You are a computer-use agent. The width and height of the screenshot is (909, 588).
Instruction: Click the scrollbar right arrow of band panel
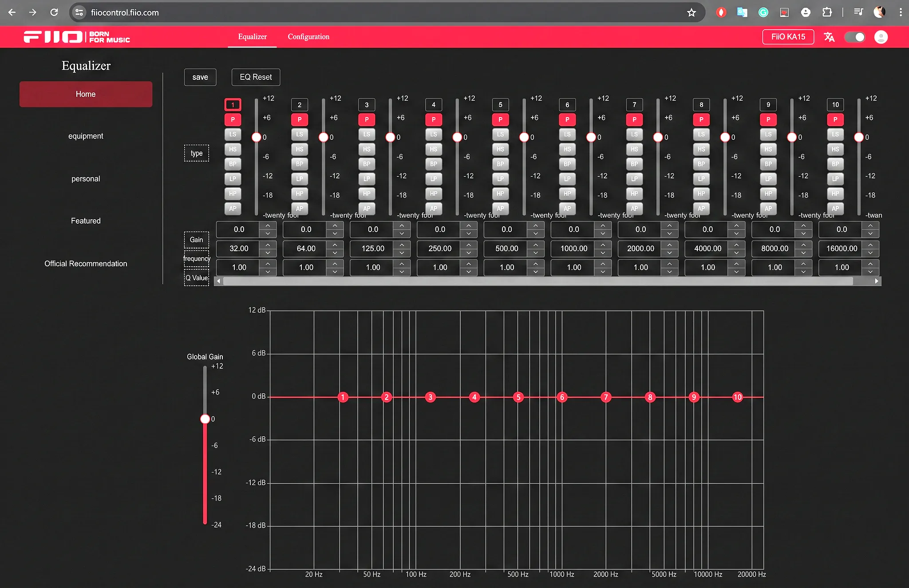877,281
